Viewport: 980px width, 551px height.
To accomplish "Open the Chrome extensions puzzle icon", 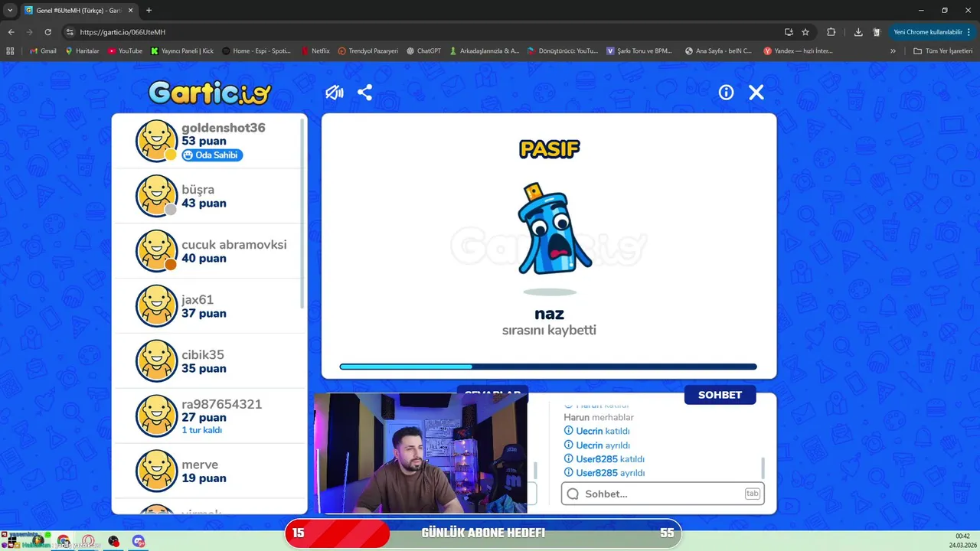I will pos(831,32).
